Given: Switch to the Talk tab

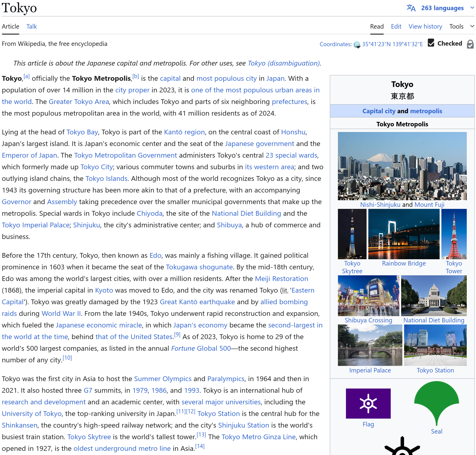Looking at the screenshot, I should (x=32, y=27).
